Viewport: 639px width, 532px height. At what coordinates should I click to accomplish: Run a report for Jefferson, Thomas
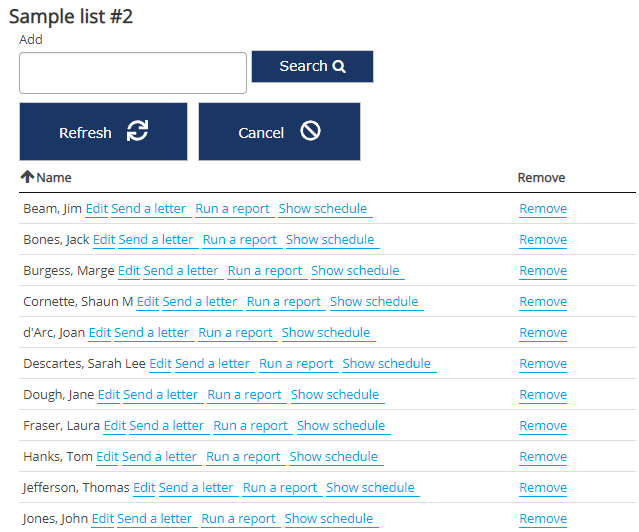pyautogui.click(x=280, y=488)
